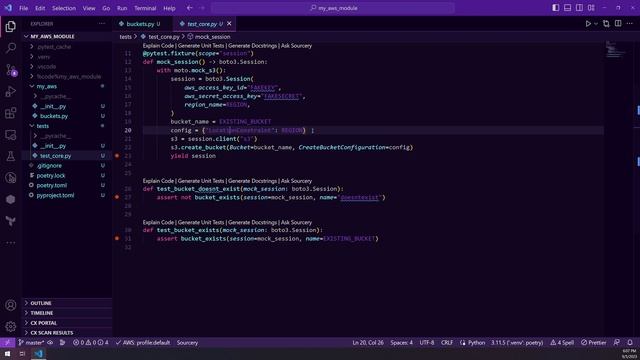Open AWS profile:default status item
This screenshot has height=360, width=640.
143,342
